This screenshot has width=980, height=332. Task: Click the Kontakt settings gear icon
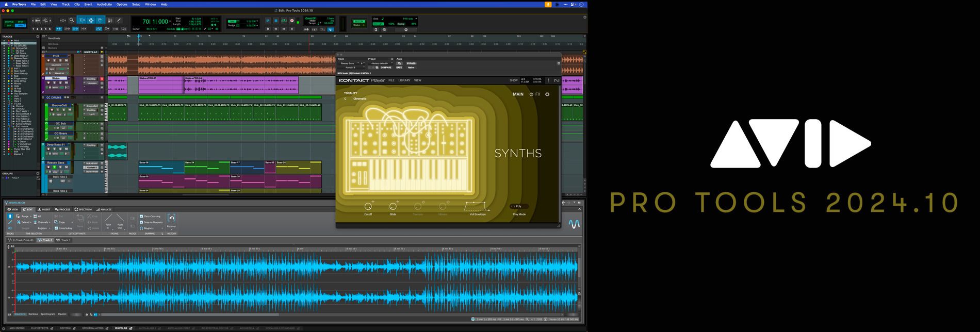click(x=547, y=94)
